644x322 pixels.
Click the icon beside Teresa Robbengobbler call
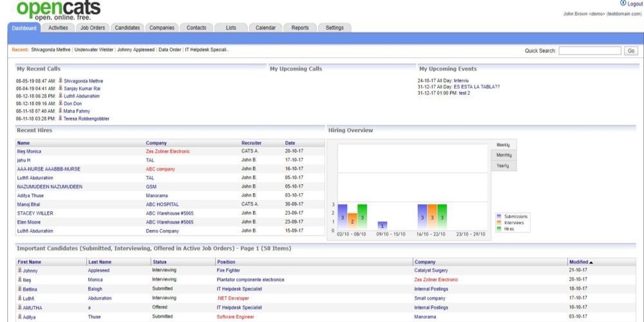61,118
